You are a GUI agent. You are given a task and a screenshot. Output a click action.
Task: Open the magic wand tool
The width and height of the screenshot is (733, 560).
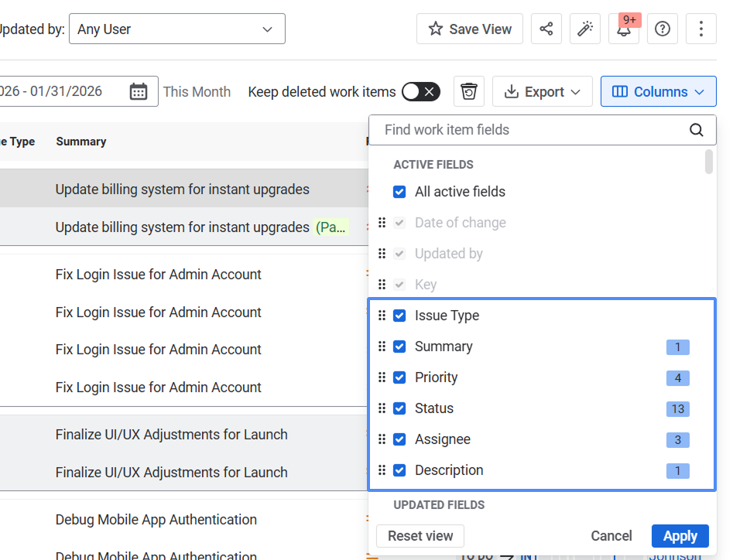(x=585, y=29)
